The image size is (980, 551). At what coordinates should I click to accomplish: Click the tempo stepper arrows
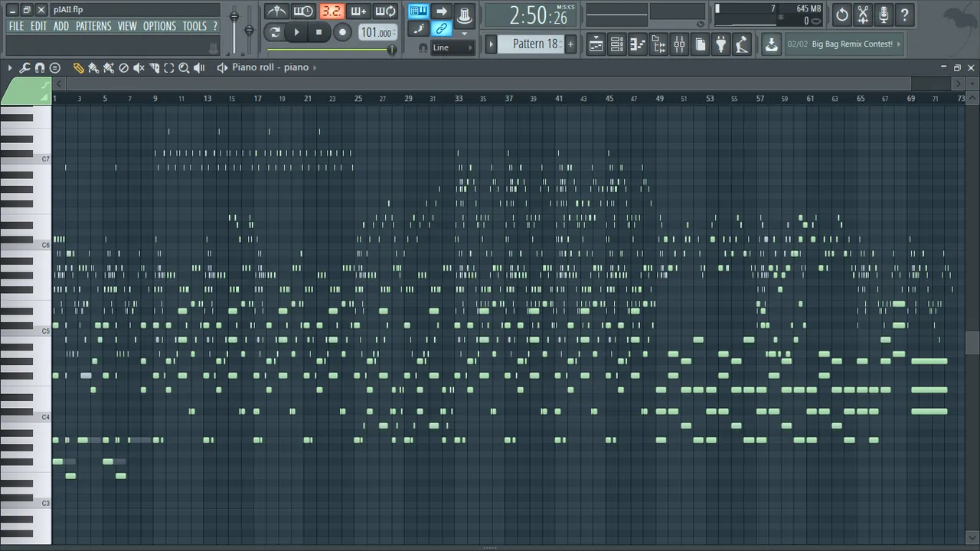pos(394,32)
